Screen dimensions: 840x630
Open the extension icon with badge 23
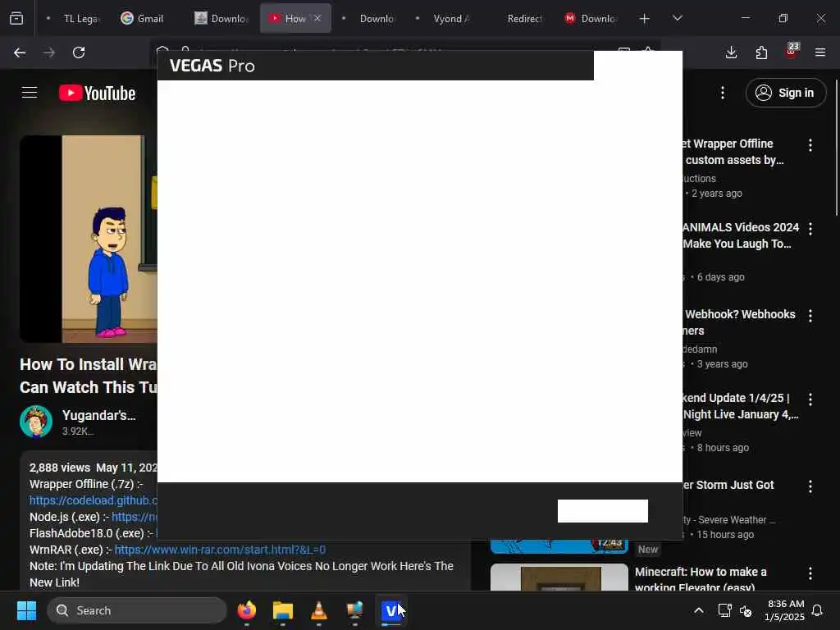click(x=792, y=51)
